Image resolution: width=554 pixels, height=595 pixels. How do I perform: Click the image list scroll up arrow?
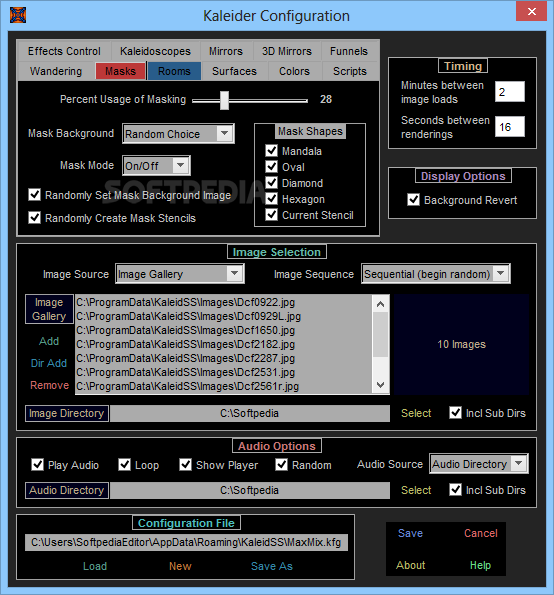click(x=381, y=304)
